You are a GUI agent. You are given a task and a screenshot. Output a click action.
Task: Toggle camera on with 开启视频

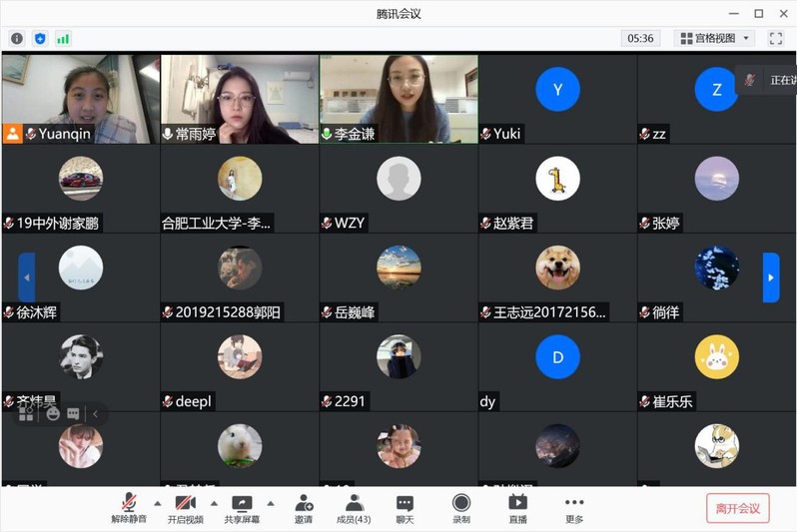tap(185, 508)
